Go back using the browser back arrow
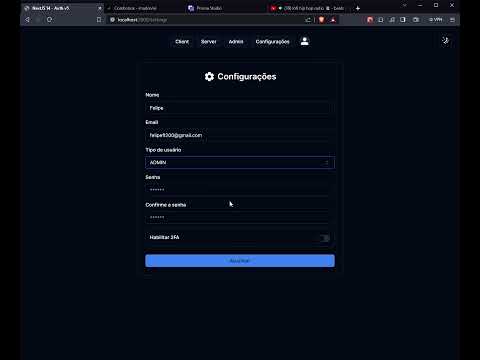480x360 pixels. 27,20
